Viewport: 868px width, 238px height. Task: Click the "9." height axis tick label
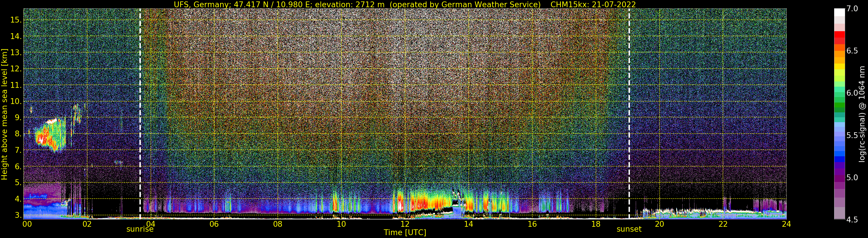pos(18,118)
